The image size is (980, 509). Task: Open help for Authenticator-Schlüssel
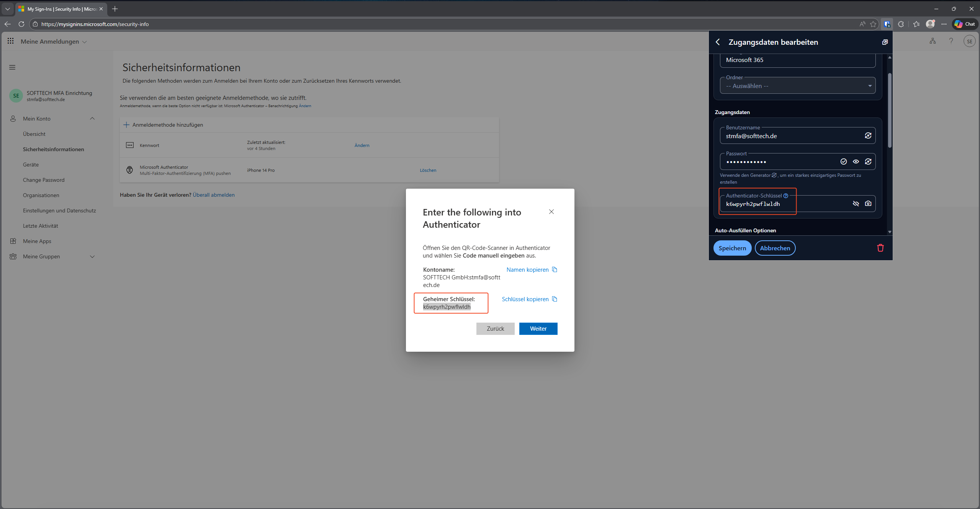(x=786, y=196)
